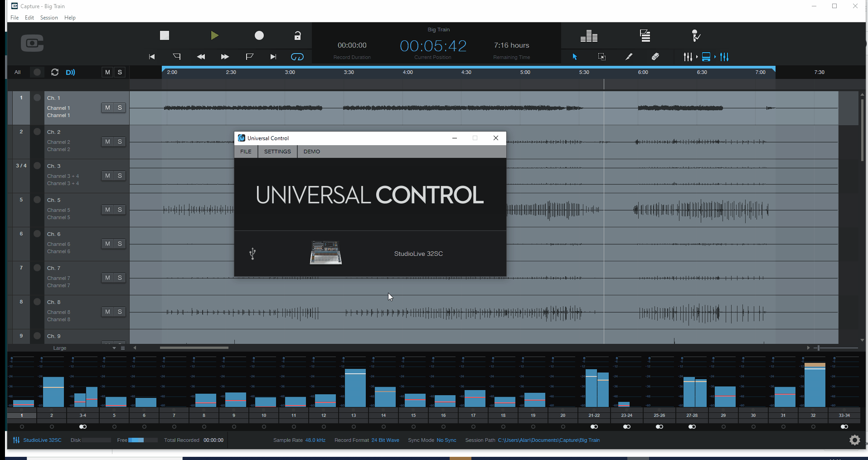The width and height of the screenshot is (868, 460).
Task: Arm recording on Ch. 5
Action: point(37,200)
